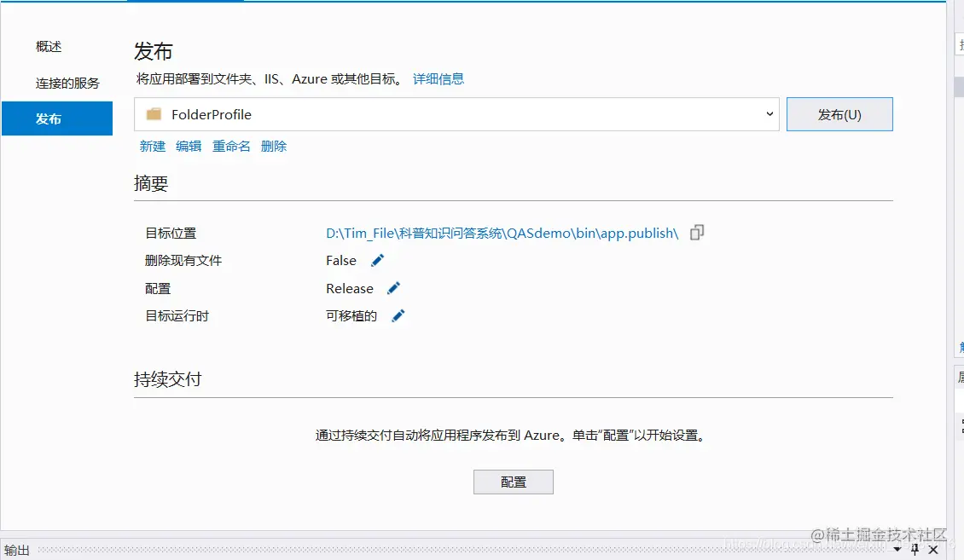
Task: Click the 目标位置 label
Action: click(x=171, y=234)
